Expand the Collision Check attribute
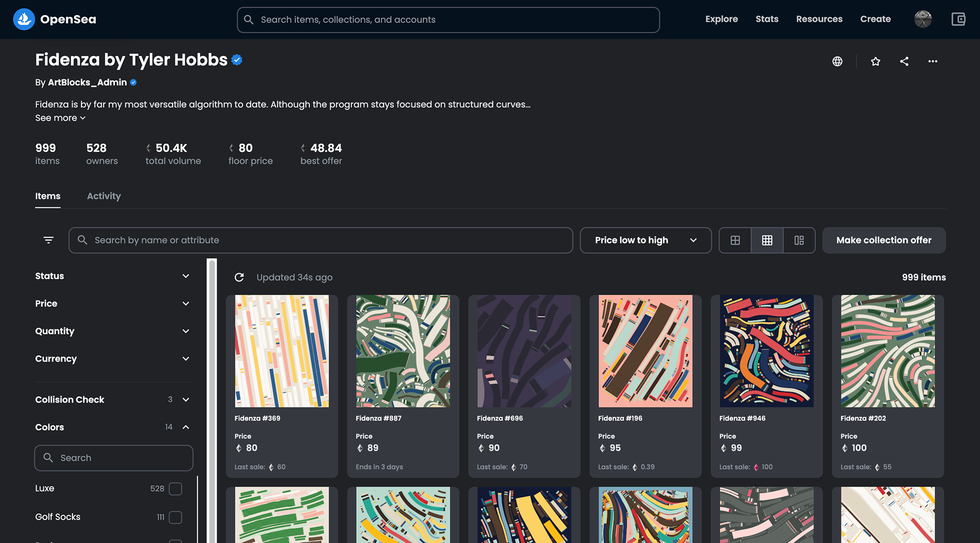 (x=113, y=399)
